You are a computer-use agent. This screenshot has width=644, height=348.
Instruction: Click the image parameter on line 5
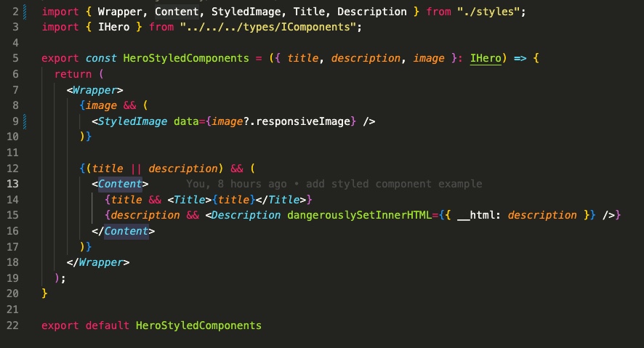[429, 58]
